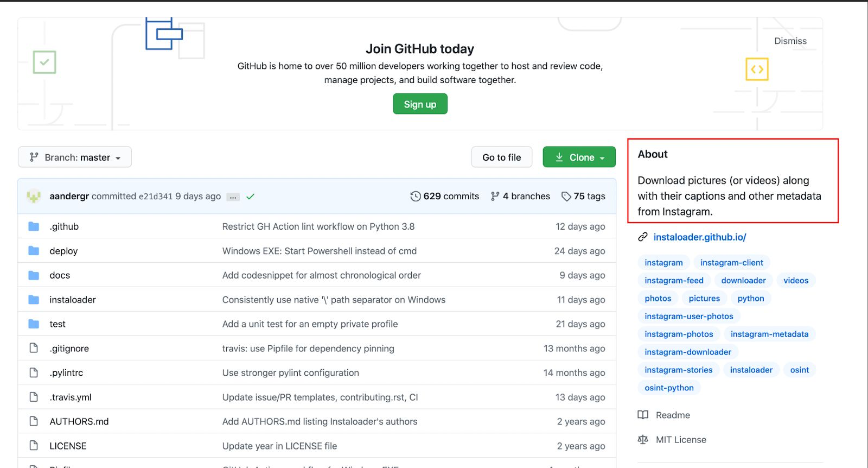
Task: Click the Go to file button
Action: (501, 157)
